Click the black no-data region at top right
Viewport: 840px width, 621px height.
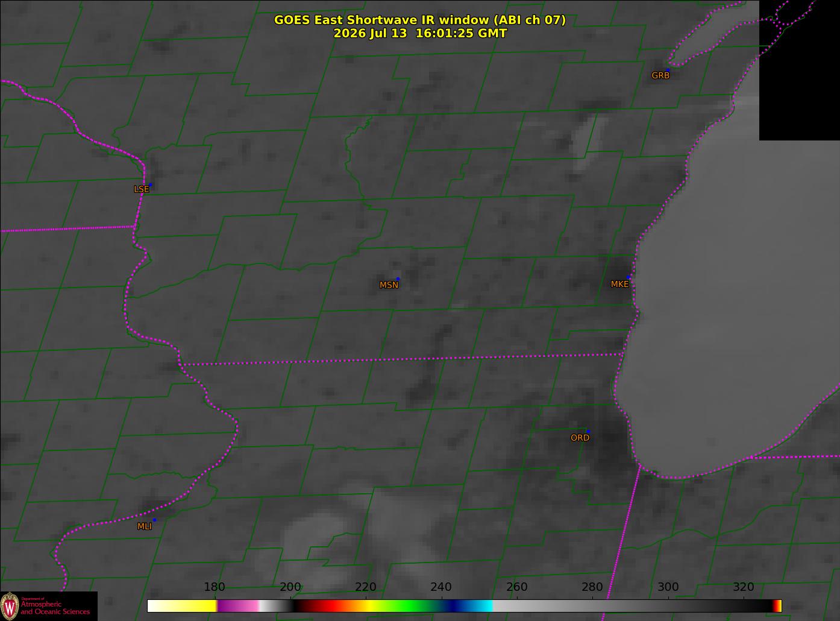pos(800,70)
